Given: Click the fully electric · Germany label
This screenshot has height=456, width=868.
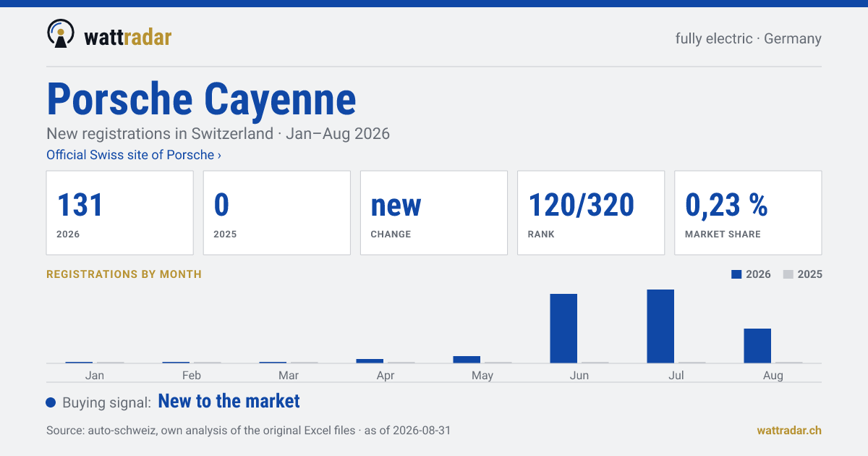Looking at the screenshot, I should point(749,38).
